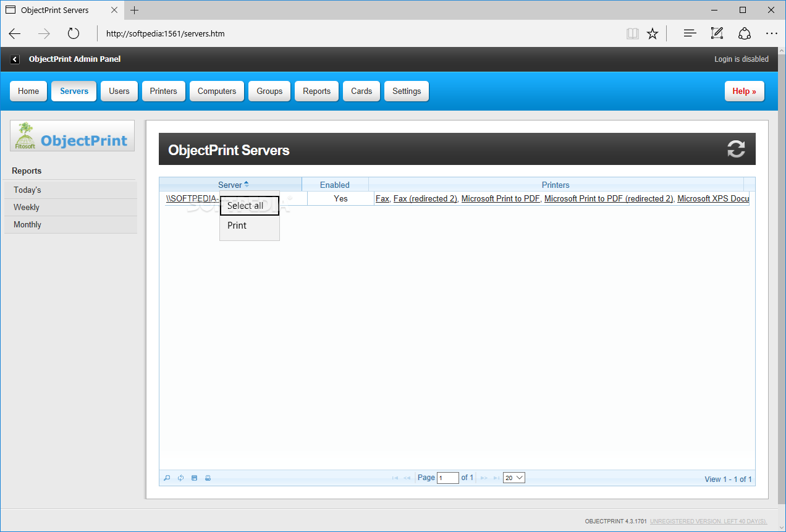Open Today's report in sidebar
Screen dimensions: 786x532
click(70, 190)
